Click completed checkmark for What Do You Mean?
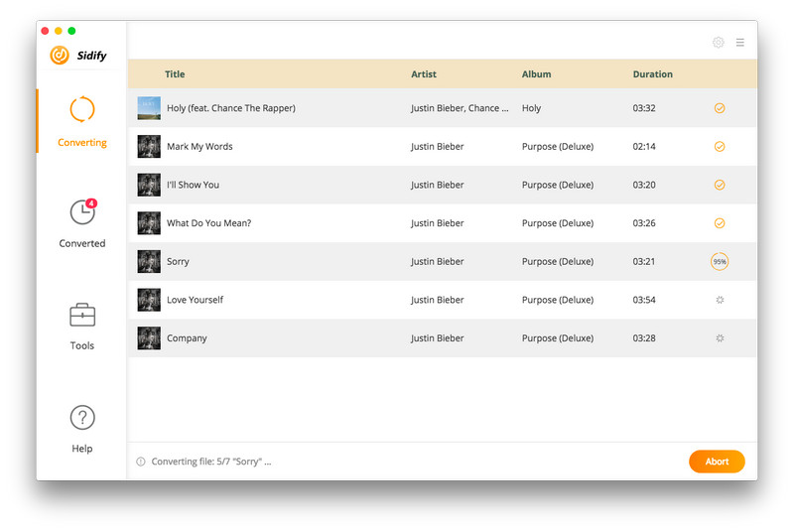Image resolution: width=794 pixels, height=532 pixels. 719,223
